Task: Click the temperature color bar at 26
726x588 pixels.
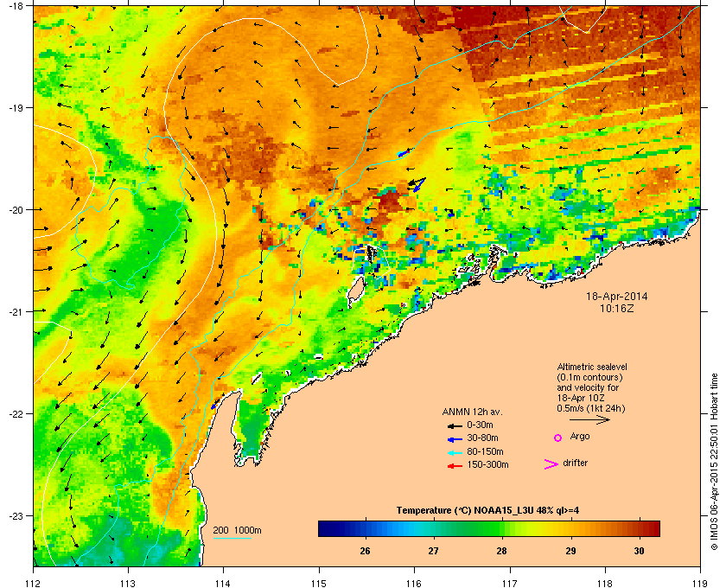Action: pos(366,528)
